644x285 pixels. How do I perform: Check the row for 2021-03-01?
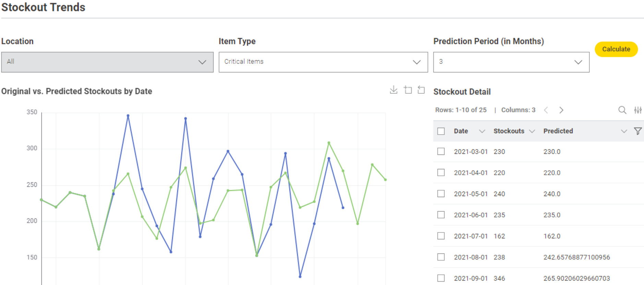tap(441, 151)
